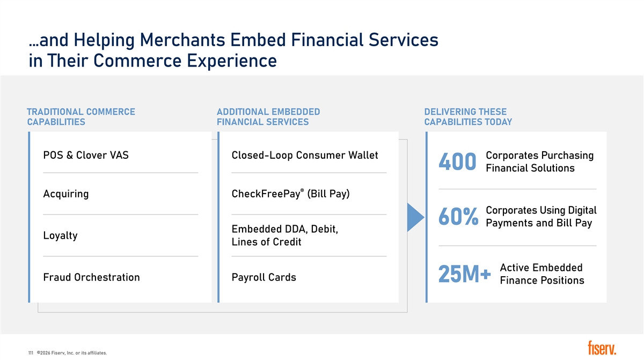Select Closed-Loop Consumer Wallet text
644x362 pixels.
tap(305, 156)
